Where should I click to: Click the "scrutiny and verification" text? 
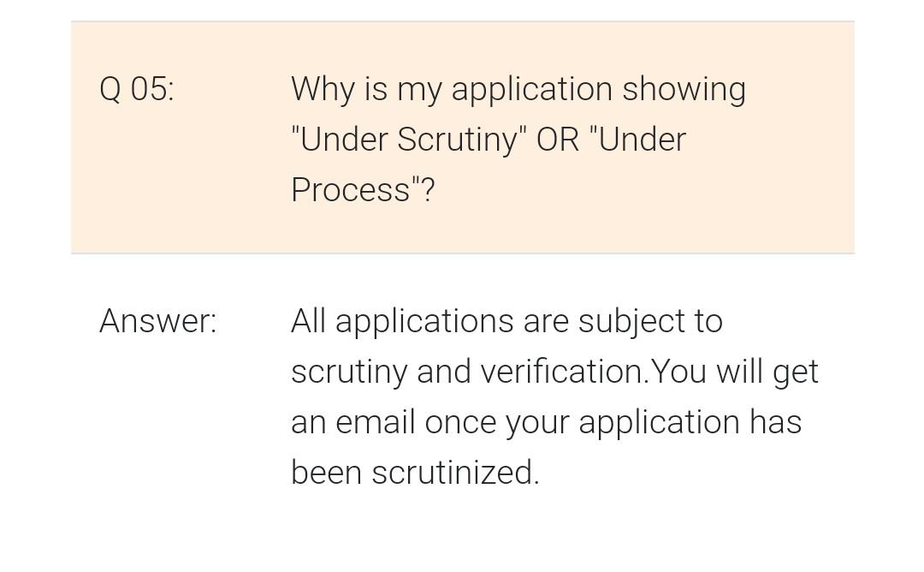[467, 372]
